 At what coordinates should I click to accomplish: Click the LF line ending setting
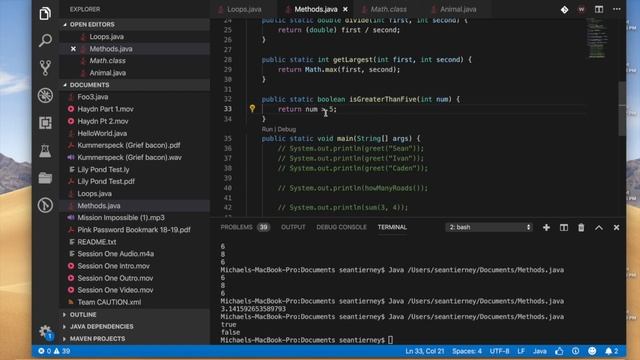tap(521, 351)
